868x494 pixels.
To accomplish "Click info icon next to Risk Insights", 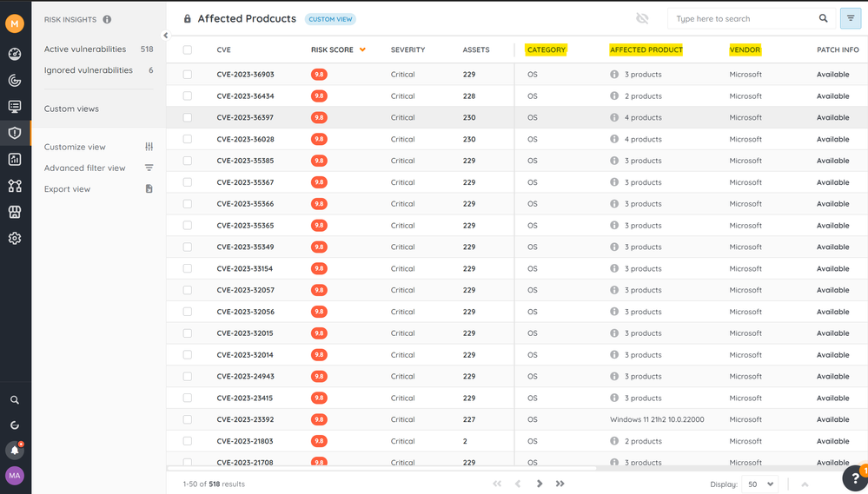I will tap(107, 19).
